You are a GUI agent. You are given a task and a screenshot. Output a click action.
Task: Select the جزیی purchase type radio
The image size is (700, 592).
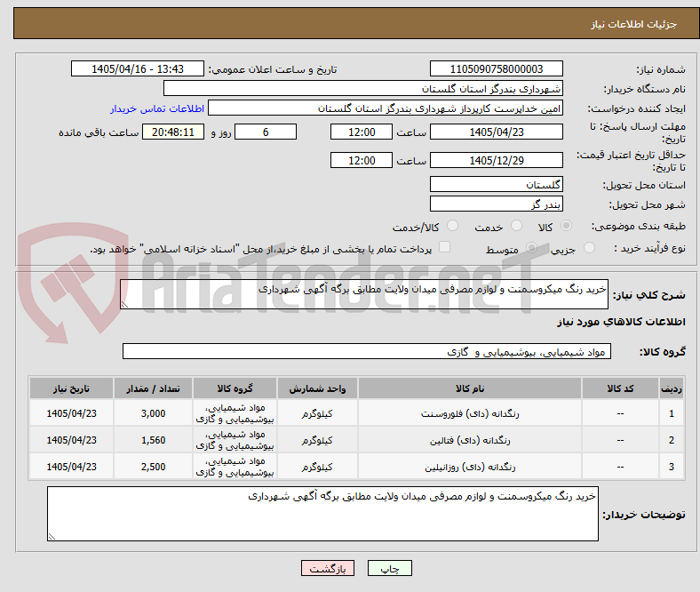(589, 247)
